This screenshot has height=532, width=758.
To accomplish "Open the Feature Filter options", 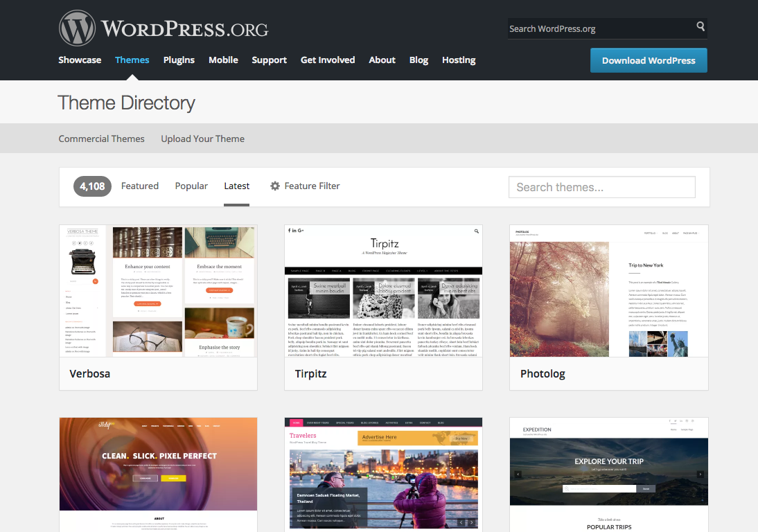I will [x=305, y=186].
